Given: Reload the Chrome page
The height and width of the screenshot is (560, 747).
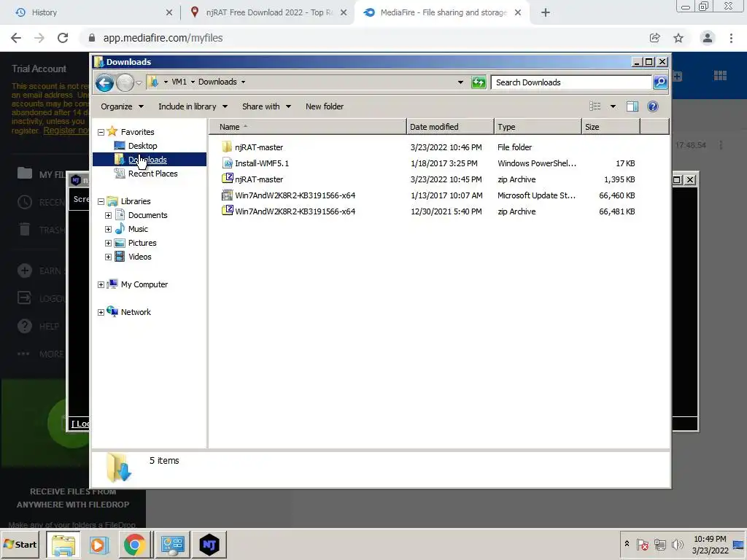Looking at the screenshot, I should click(x=63, y=38).
